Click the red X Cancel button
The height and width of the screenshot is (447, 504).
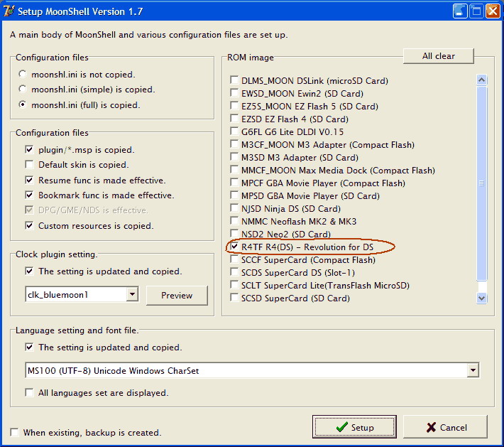click(445, 427)
